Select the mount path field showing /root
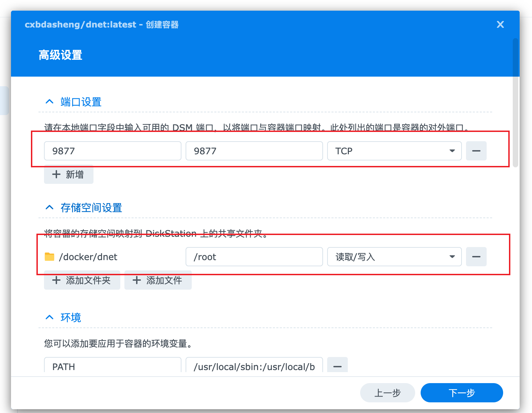This screenshot has height=413, width=532. click(x=254, y=257)
